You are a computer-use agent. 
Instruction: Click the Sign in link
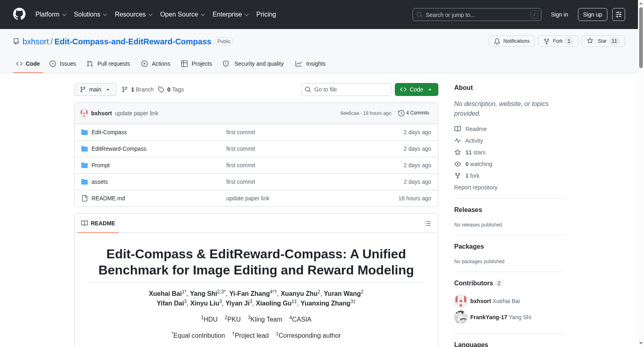click(x=559, y=15)
